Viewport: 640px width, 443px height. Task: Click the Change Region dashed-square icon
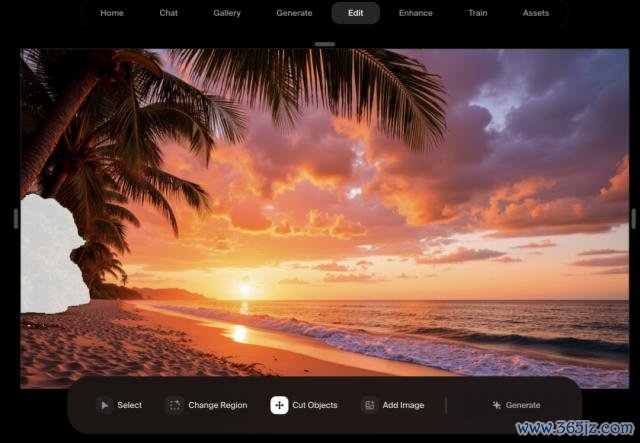175,405
